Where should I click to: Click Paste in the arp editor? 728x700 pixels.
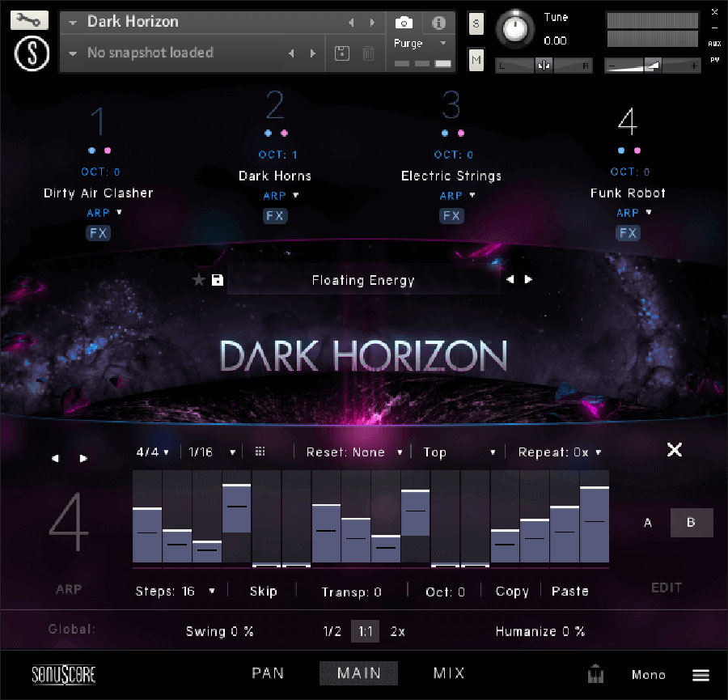pos(570,591)
